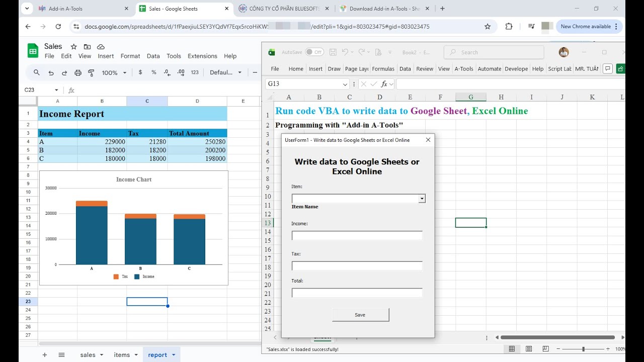Click the search menus magnifier in Google Sheets
The width and height of the screenshot is (644, 362).
37,72
